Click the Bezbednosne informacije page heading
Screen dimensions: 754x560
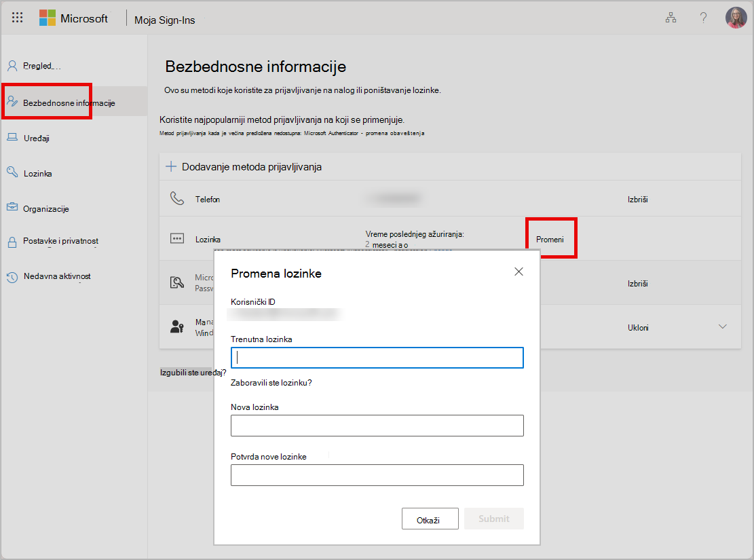(255, 67)
